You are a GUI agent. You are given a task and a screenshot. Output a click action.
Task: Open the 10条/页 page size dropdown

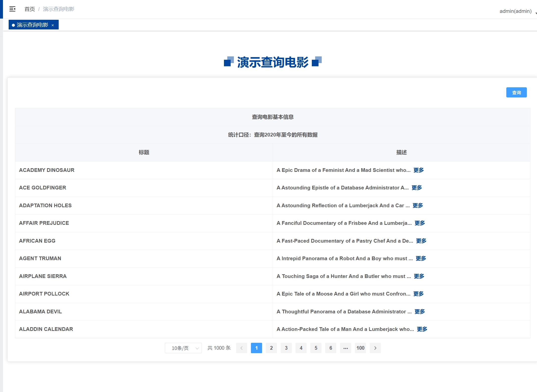click(x=183, y=348)
